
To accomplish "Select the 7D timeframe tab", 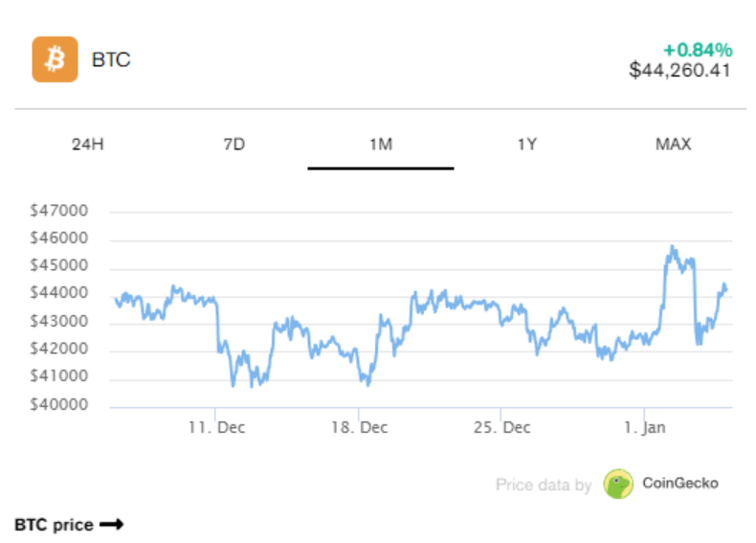I will click(x=233, y=145).
